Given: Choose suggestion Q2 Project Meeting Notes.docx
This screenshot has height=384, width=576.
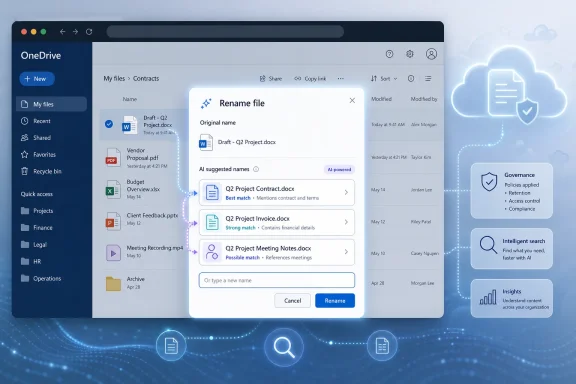Looking at the screenshot, I should click(277, 252).
